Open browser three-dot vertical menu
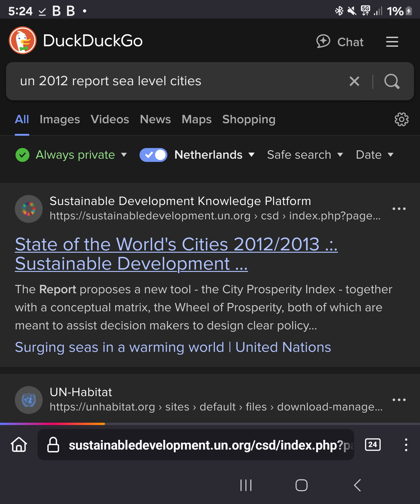Screen dimensions: 420x504 (x=406, y=445)
